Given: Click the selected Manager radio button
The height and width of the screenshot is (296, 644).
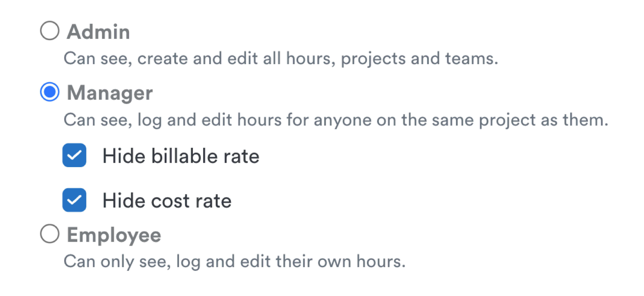Looking at the screenshot, I should (50, 92).
